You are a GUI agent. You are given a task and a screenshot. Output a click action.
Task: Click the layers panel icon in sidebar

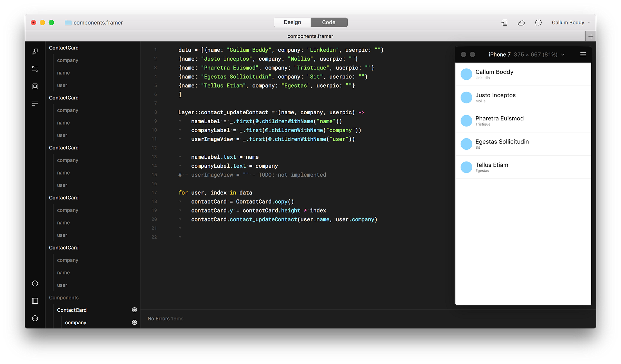pyautogui.click(x=35, y=51)
